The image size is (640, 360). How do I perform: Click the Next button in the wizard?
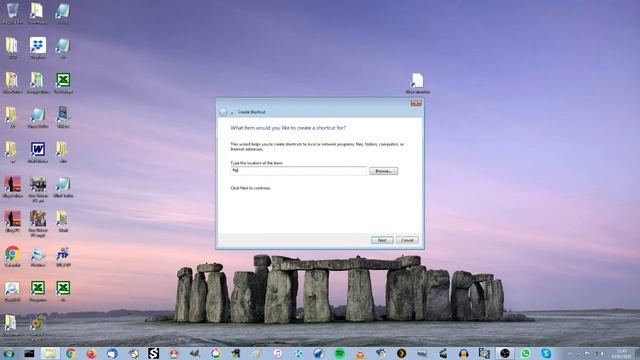[x=382, y=240]
